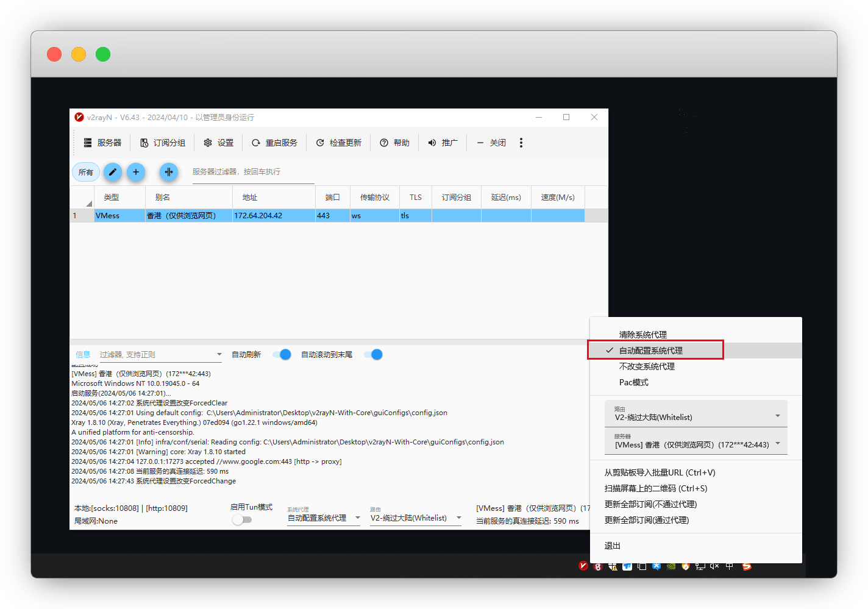This screenshot has height=609, width=868.
Task: Click the 所有 group filter button
Action: click(86, 172)
